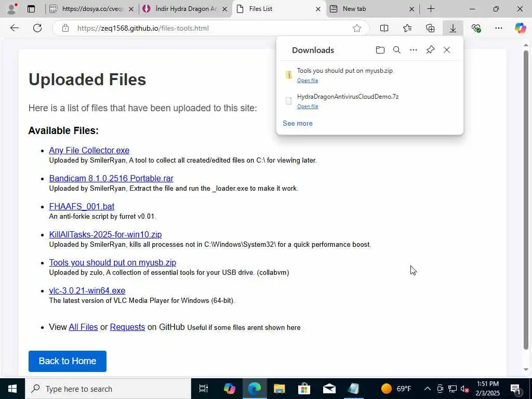
Task: Click the browser profile avatar icon
Action: (11, 9)
